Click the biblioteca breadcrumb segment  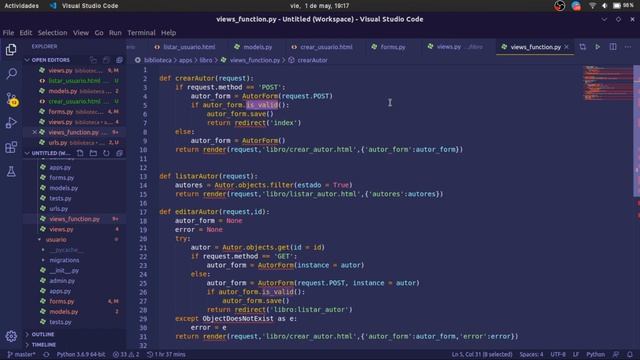158,60
